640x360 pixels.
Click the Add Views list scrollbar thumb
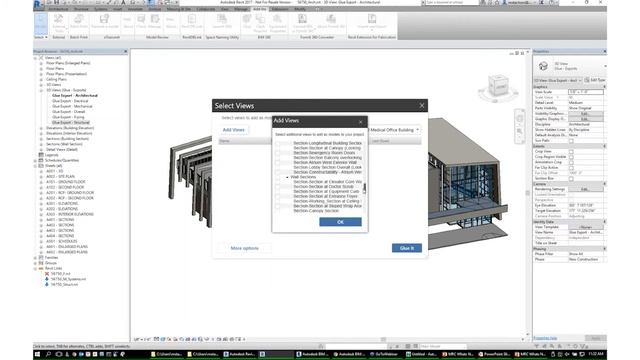pos(364,188)
